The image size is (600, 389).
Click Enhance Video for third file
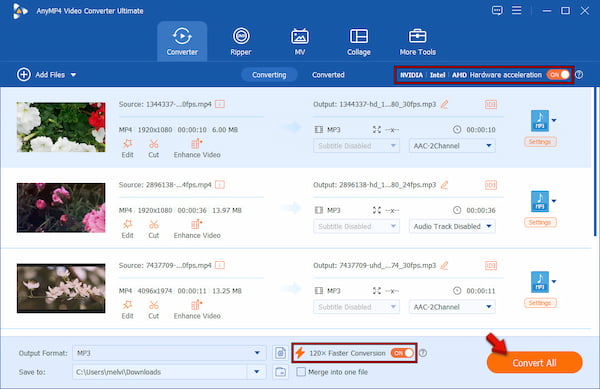click(x=197, y=309)
